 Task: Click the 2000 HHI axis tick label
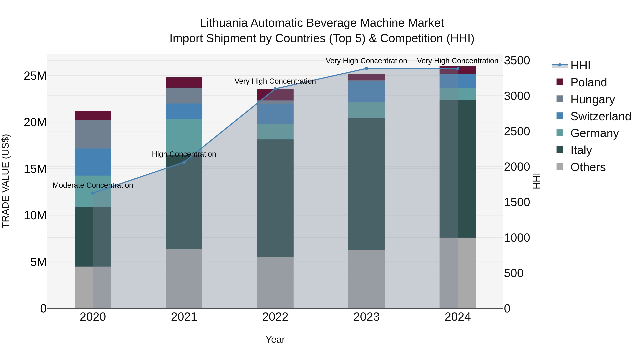tap(517, 167)
